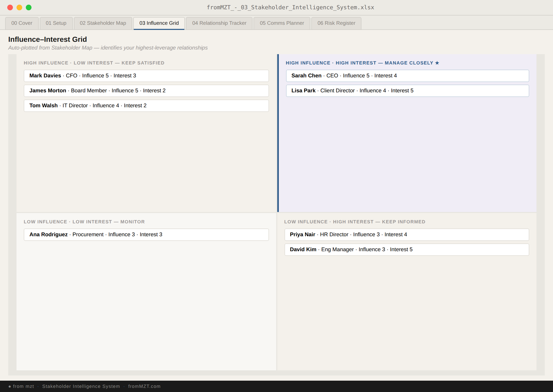The image size is (553, 392).
Task: Go to 02 Stakeholder Map tab
Action: pos(103,23)
